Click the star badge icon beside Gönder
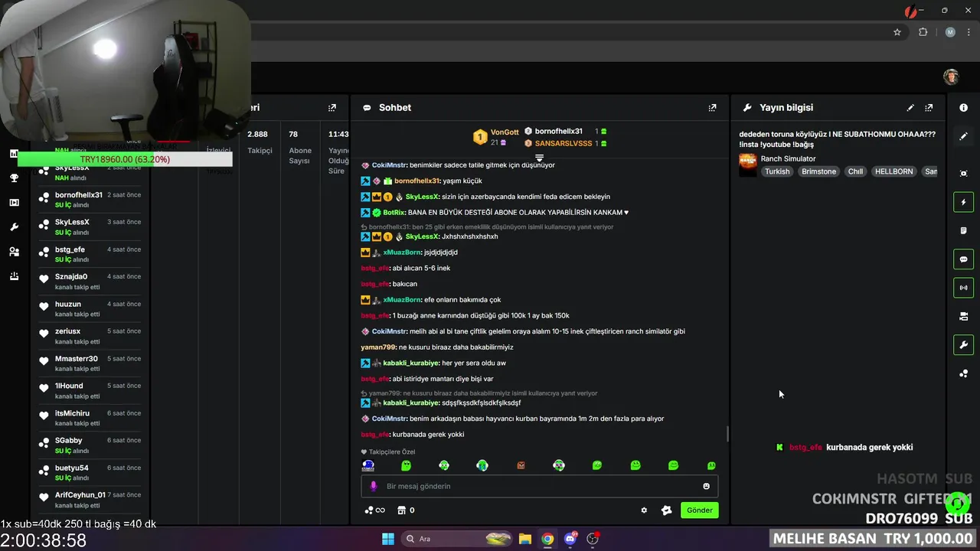This screenshot has width=980, height=551. coord(666,510)
